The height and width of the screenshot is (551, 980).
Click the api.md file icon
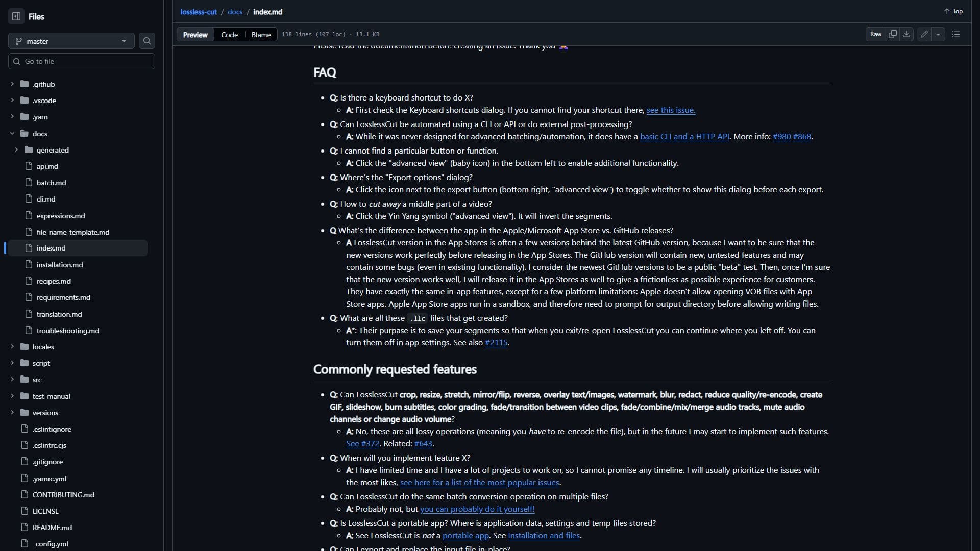[29, 166]
